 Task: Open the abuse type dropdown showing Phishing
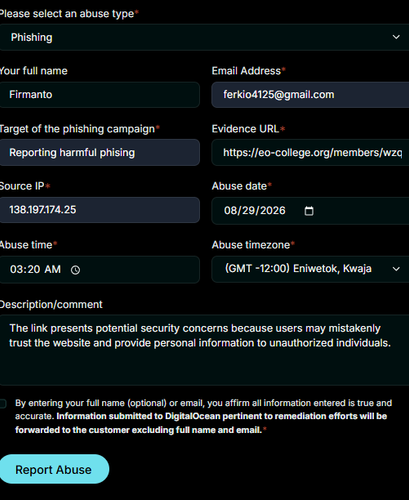click(x=204, y=37)
